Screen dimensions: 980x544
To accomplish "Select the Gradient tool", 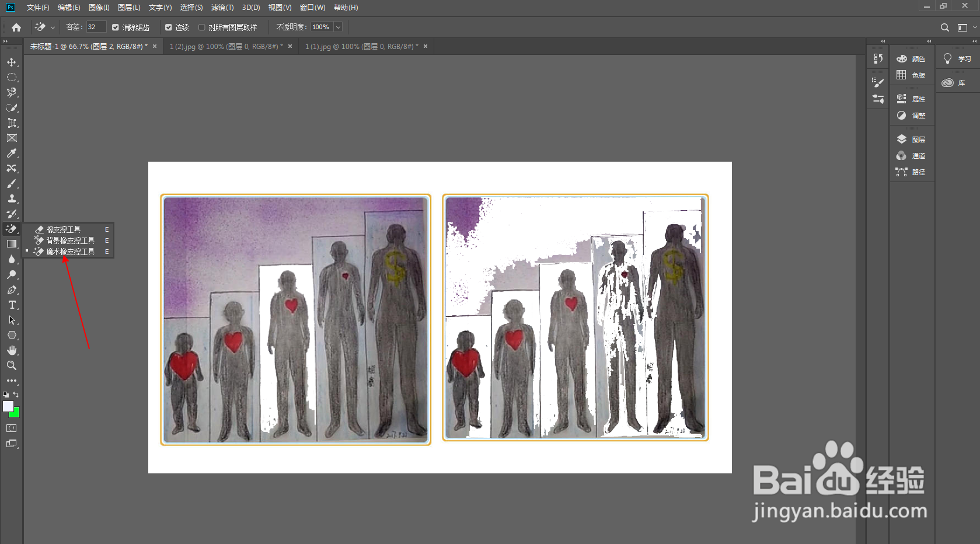I will click(12, 245).
